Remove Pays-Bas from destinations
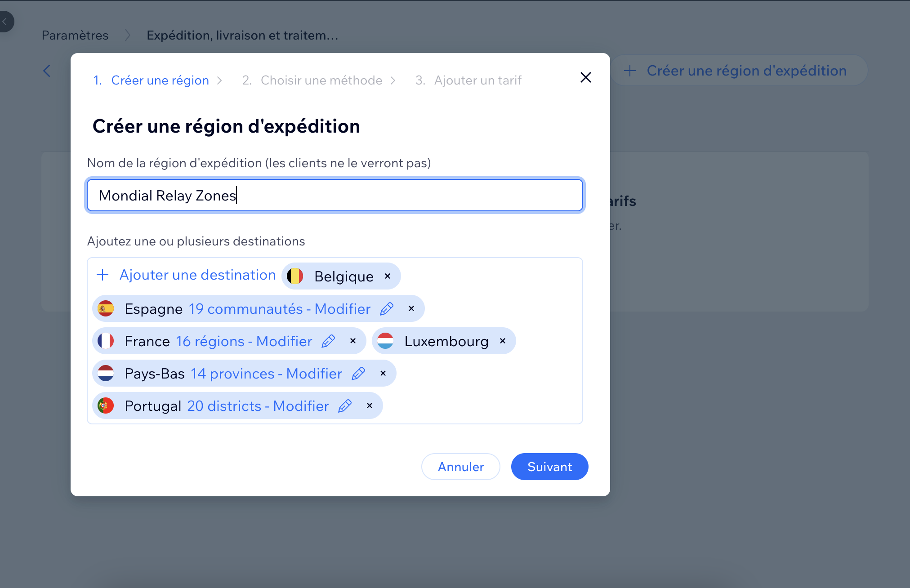910x588 pixels. 383,373
